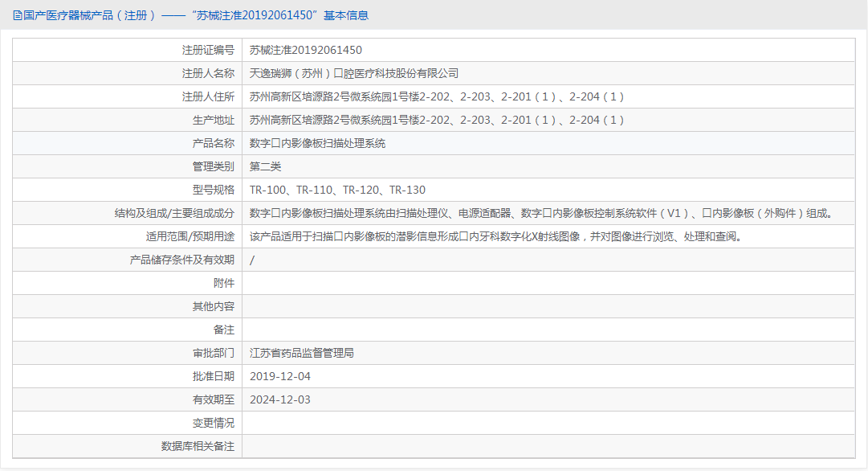Image resolution: width=868 pixels, height=471 pixels.
Task: Click the label 数据库相关备注
Action: click(x=198, y=446)
